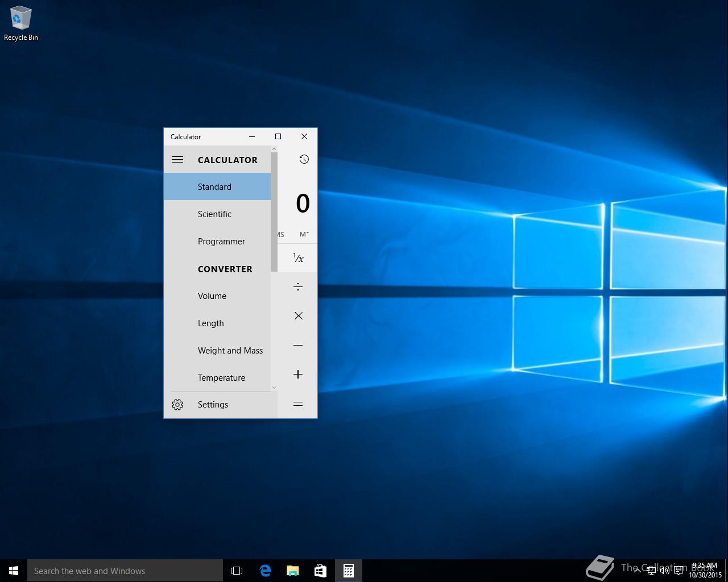Image resolution: width=728 pixels, height=582 pixels.
Task: Open calculation history icon
Action: [304, 159]
